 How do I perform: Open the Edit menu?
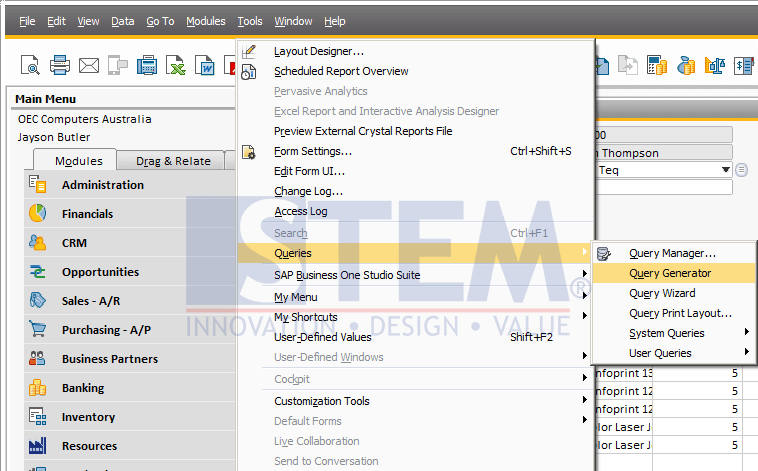click(56, 21)
